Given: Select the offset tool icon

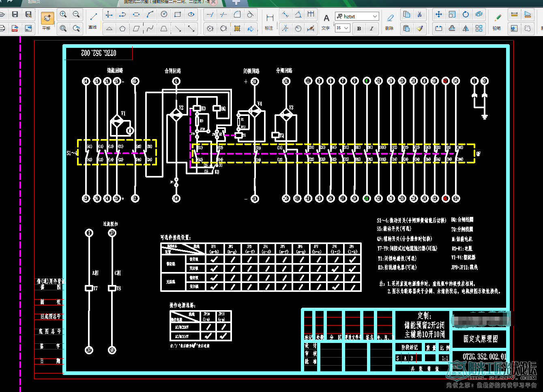Looking at the screenshot, I should 452,28.
